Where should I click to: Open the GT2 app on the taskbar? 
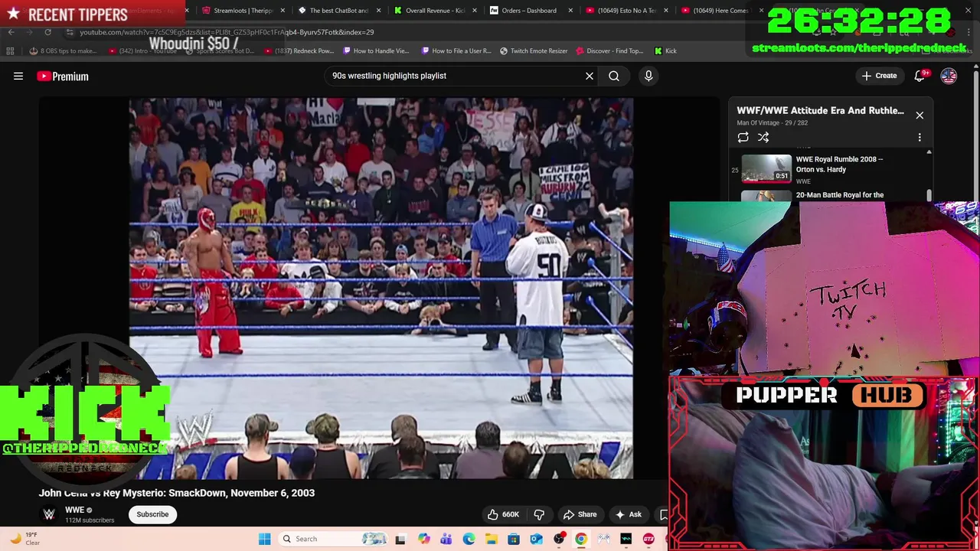click(648, 539)
